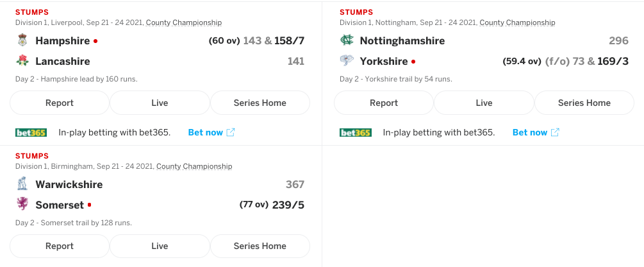This screenshot has width=644, height=267.
Task: Follow Bet now link in Nottinghamshire card
Action: pyautogui.click(x=536, y=132)
